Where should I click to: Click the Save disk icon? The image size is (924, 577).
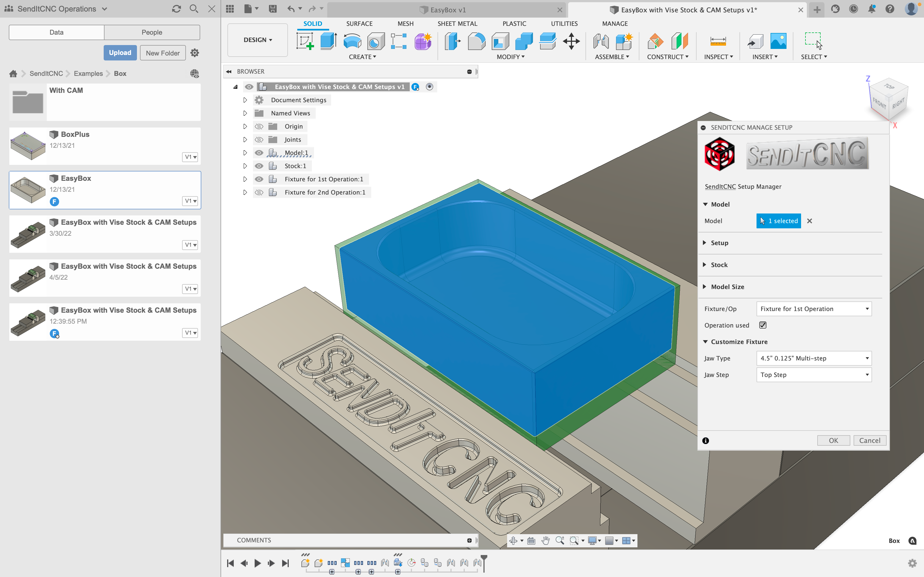pos(273,9)
